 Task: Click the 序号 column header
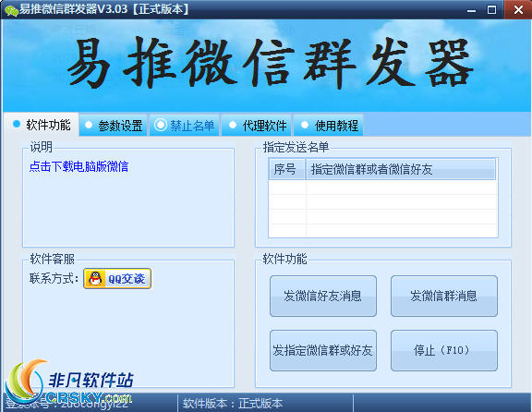point(287,169)
